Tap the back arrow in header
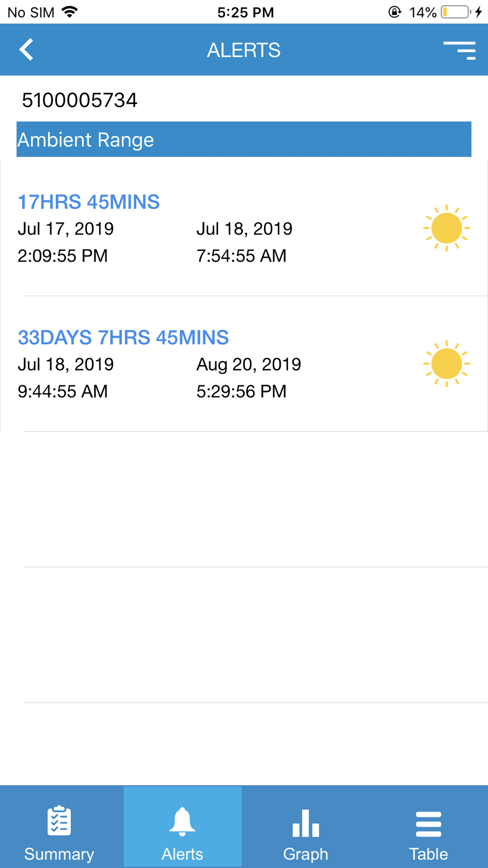The height and width of the screenshot is (868, 488). [26, 50]
